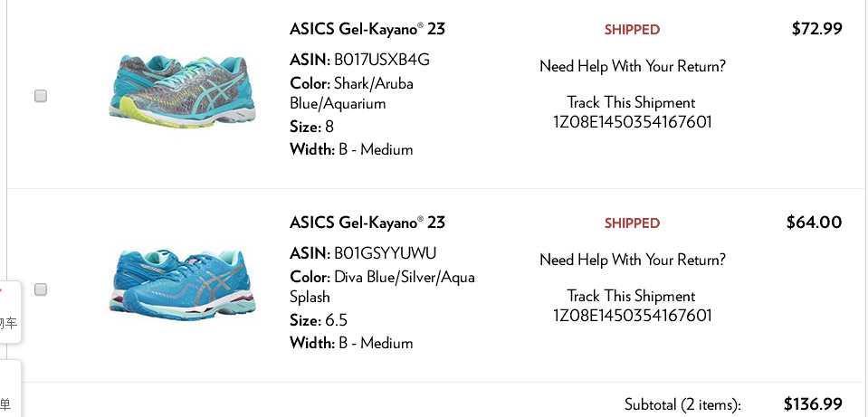Select the Shark/Aruba Blue Gel-Kayano checkbox

click(41, 96)
